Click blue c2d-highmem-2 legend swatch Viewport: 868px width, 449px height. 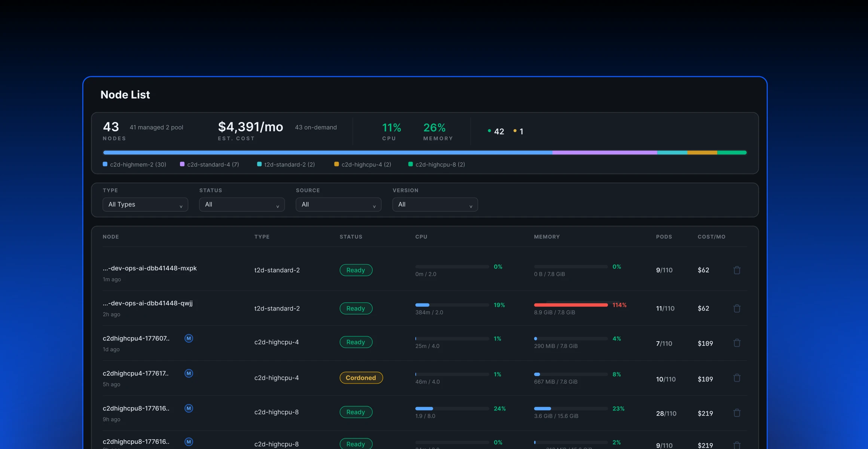[105, 164]
